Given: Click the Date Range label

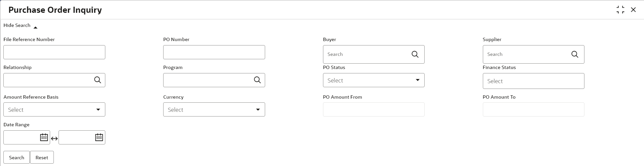Looking at the screenshot, I should point(16,125).
